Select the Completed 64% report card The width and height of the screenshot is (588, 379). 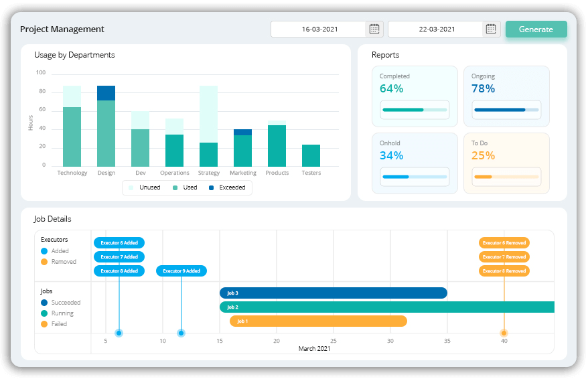tap(415, 96)
